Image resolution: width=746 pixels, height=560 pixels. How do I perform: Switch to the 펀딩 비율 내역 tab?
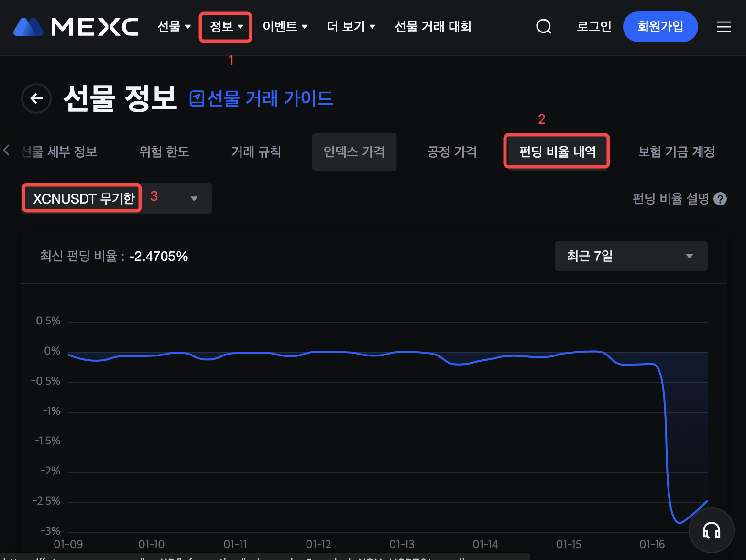pyautogui.click(x=557, y=151)
